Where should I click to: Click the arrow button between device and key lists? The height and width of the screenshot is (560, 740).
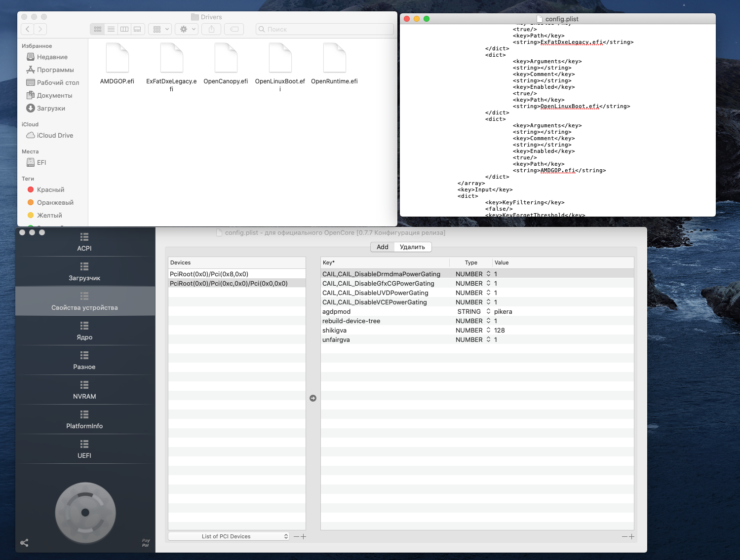pyautogui.click(x=313, y=398)
